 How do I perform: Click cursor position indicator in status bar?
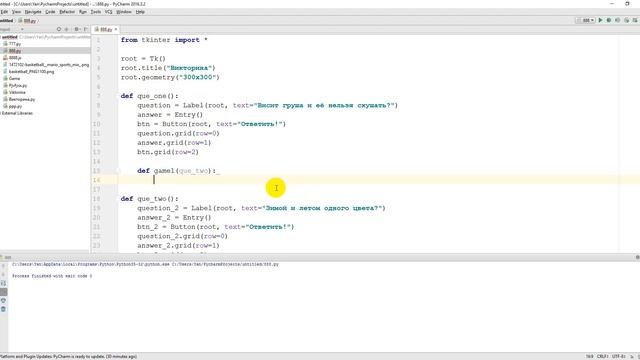pyautogui.click(x=590, y=357)
